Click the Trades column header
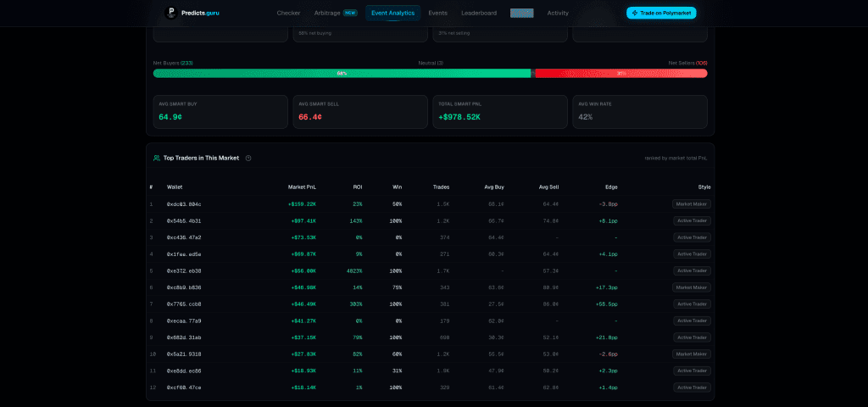 tap(441, 187)
